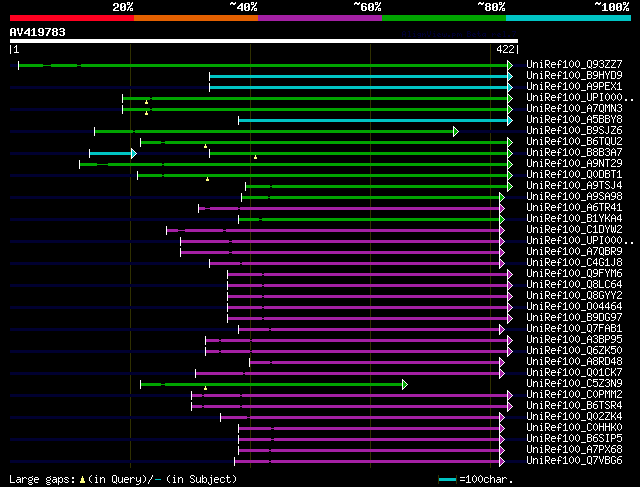Open the UniRef100_A5BBY8 hit label
The height and width of the screenshot is (487, 640).
tap(574, 120)
